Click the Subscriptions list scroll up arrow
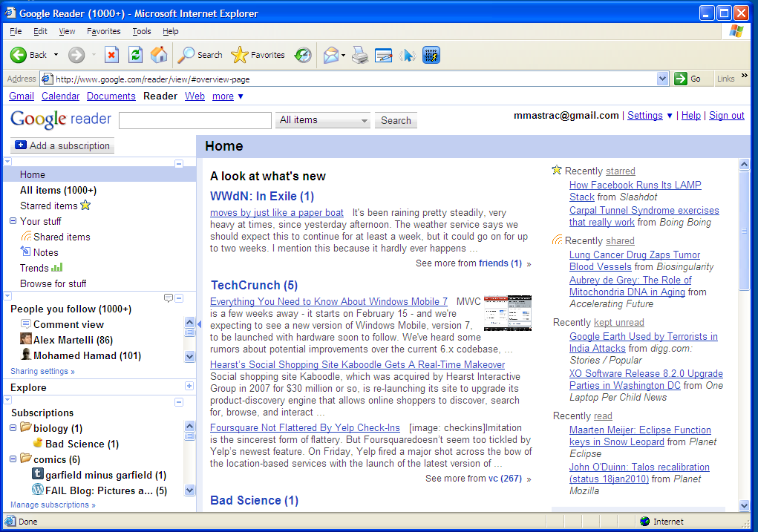This screenshot has height=532, width=758. 189,426
